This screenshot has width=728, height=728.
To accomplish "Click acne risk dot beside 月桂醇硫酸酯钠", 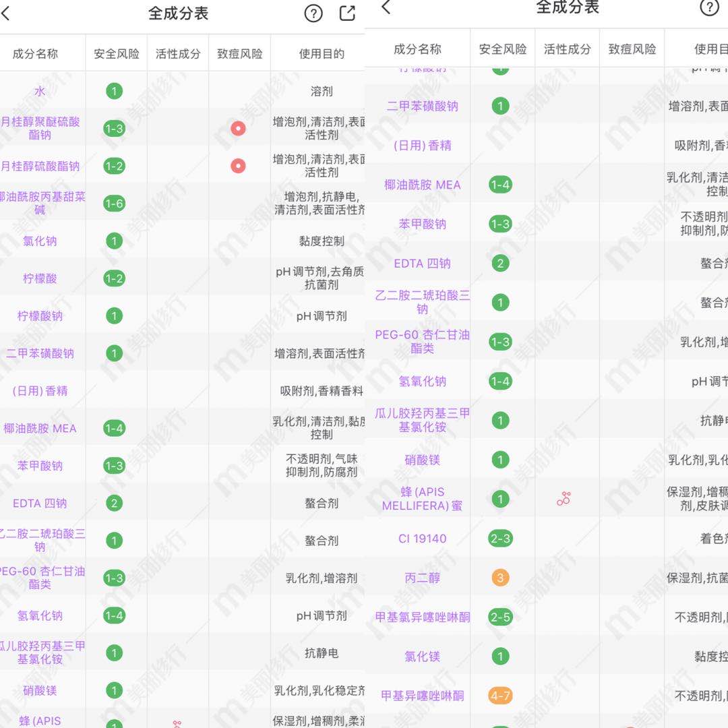I will click(237, 166).
